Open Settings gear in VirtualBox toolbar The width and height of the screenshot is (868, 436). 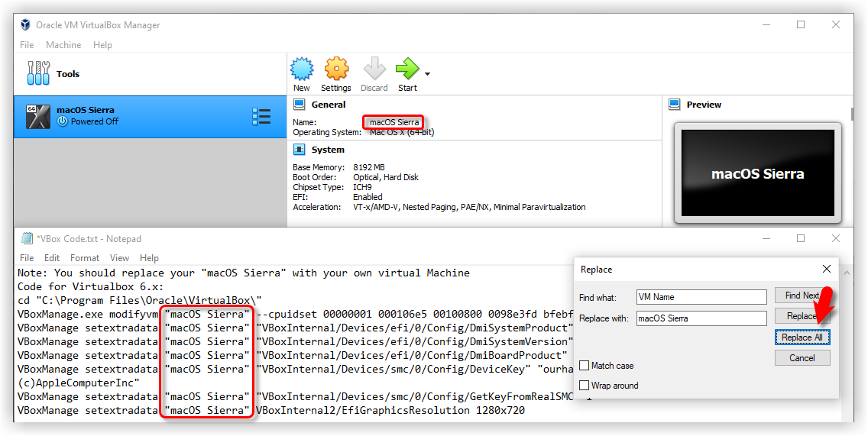coord(336,69)
